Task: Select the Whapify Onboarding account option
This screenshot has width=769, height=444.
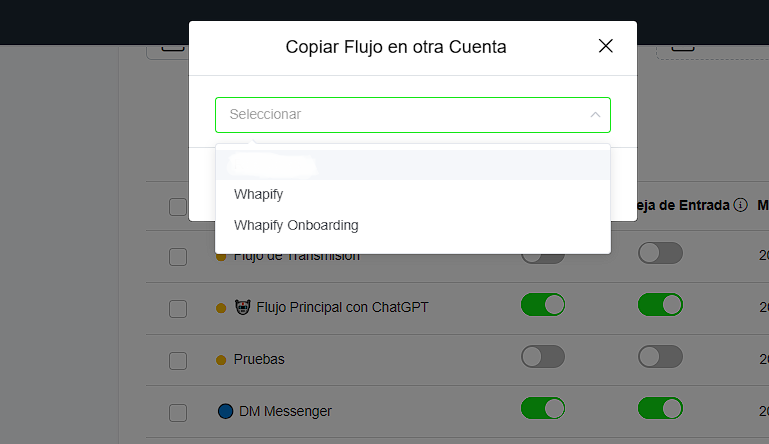Action: click(x=296, y=225)
